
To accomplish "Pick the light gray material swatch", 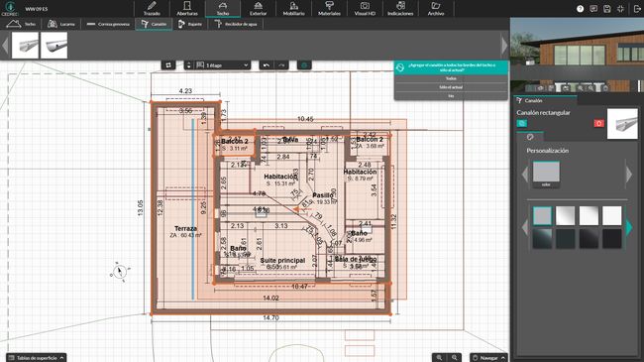I will pos(542,215).
